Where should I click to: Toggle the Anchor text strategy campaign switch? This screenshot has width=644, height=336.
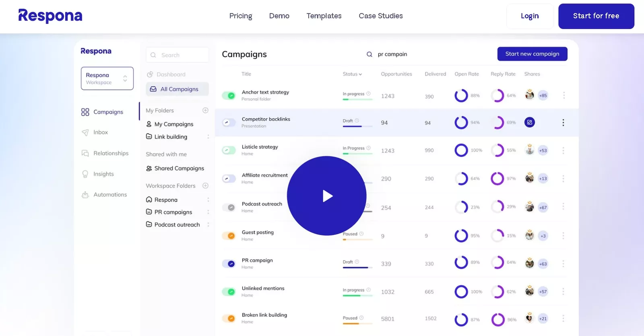click(x=229, y=95)
